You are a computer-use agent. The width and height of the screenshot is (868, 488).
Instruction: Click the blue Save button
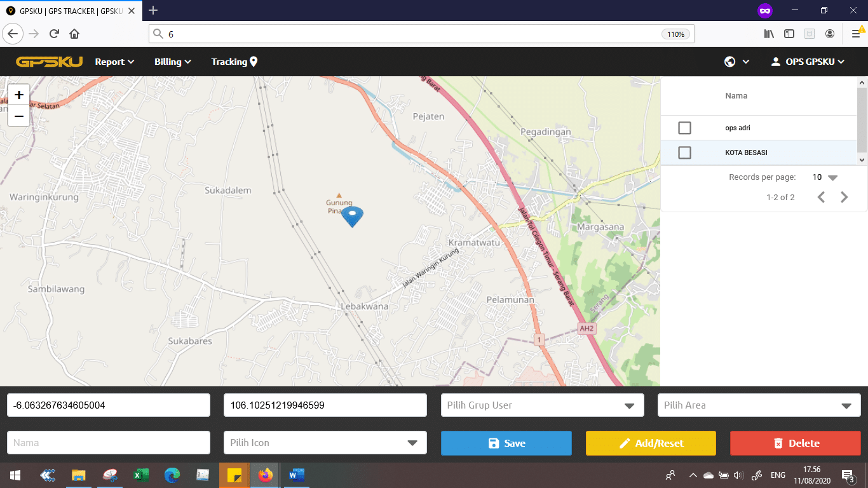506,443
